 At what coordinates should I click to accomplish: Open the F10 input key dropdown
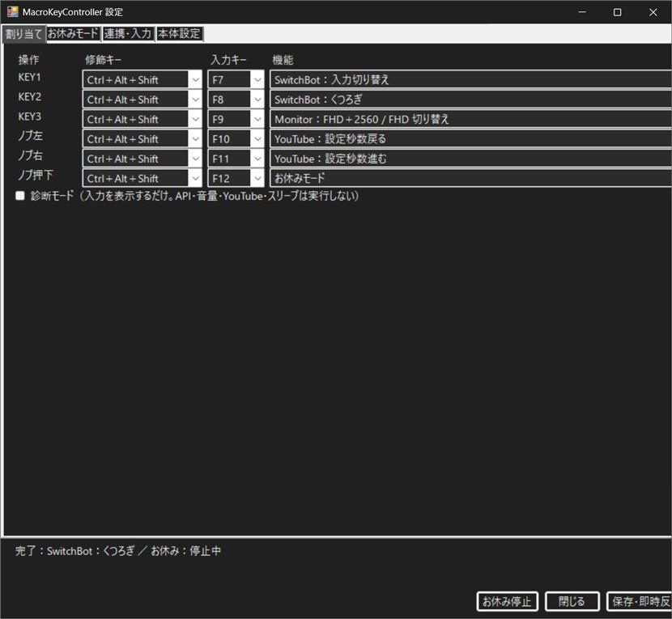(x=257, y=139)
